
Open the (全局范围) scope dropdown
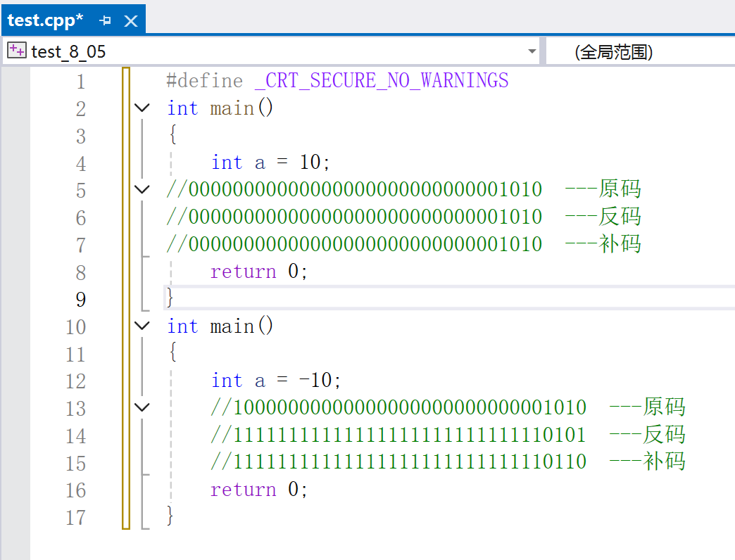click(x=614, y=52)
